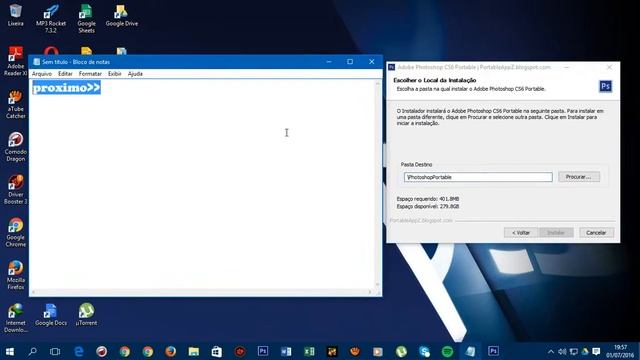Click the "Espaço requerido: 401.8MB" text
Viewport: 640px width, 360px height.
point(428,199)
